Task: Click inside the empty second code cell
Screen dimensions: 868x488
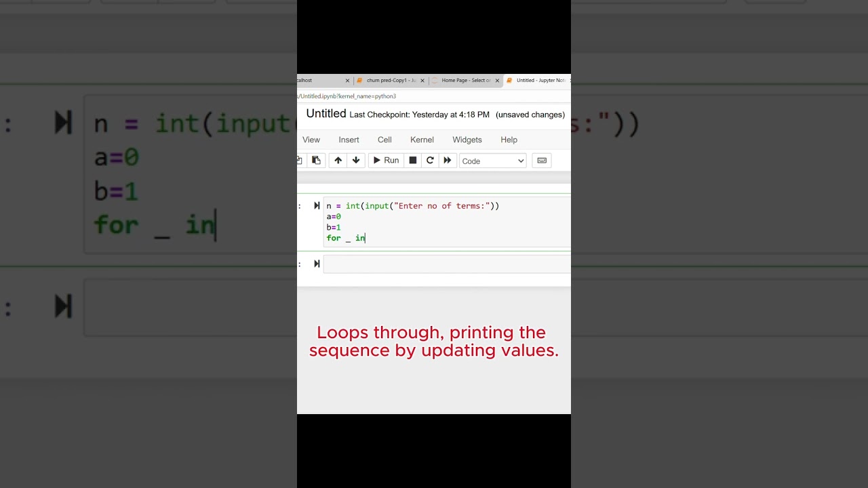Action: pyautogui.click(x=446, y=264)
